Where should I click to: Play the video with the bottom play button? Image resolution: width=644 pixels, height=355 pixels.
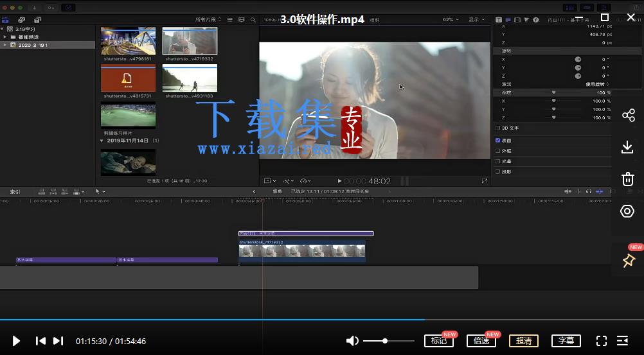tap(16, 341)
